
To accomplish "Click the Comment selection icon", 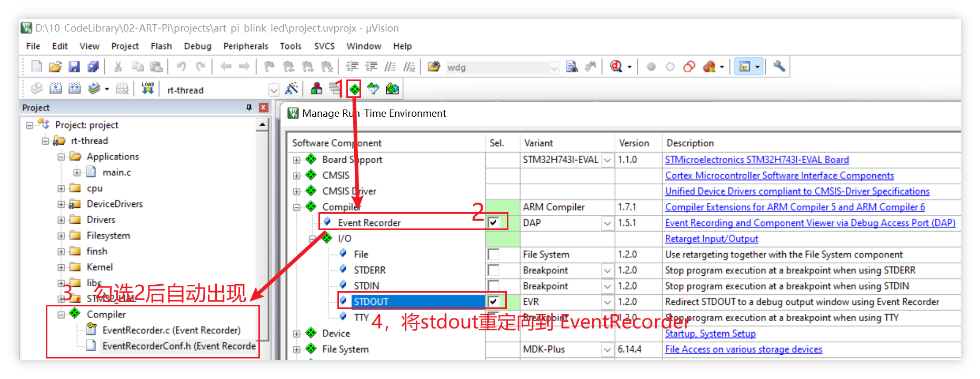I will pyautogui.click(x=390, y=67).
